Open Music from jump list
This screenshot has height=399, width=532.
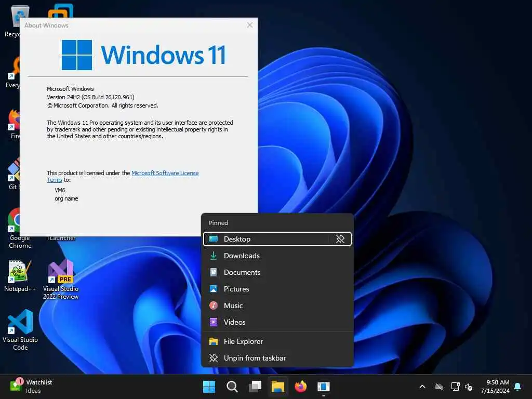[277, 305]
